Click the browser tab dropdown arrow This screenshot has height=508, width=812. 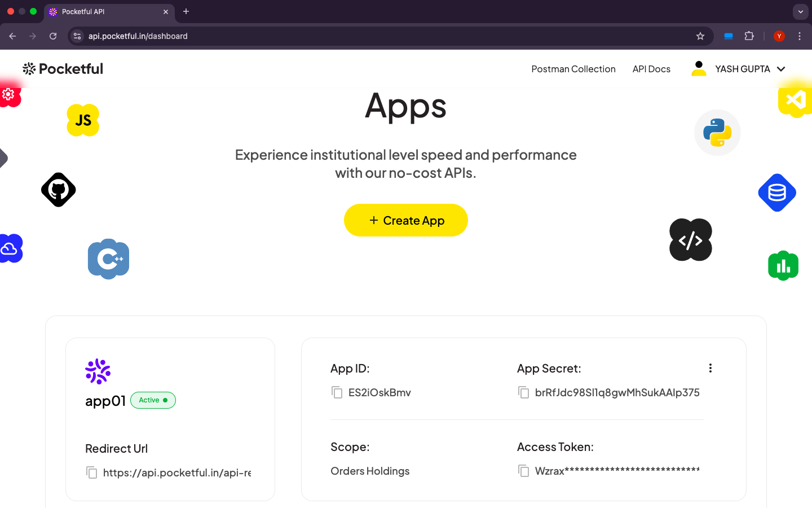tap(800, 11)
